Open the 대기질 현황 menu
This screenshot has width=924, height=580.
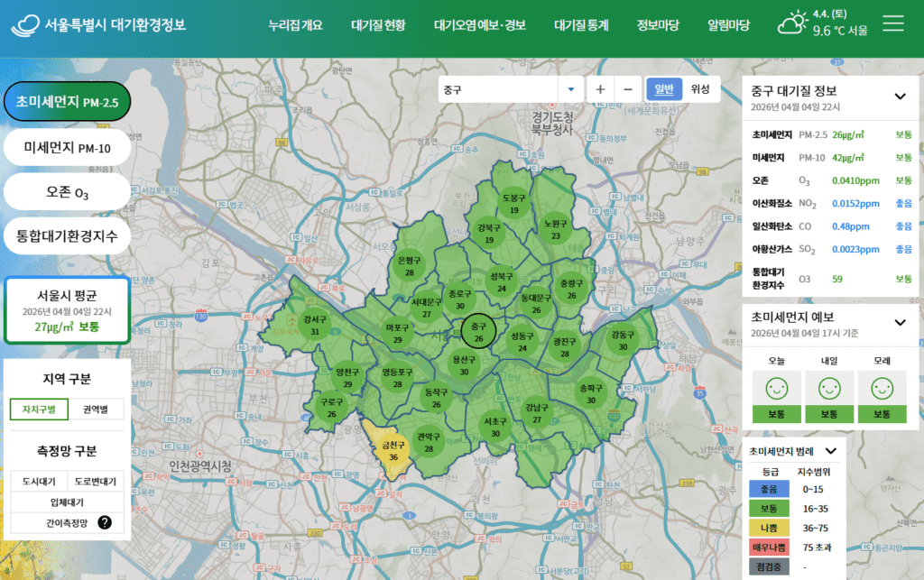(378, 25)
